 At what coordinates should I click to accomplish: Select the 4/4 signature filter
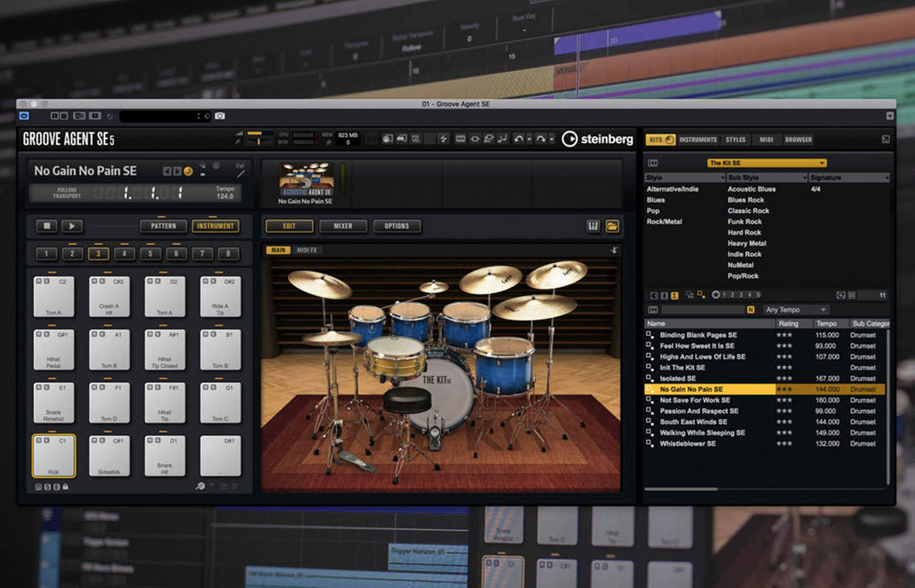coord(816,189)
